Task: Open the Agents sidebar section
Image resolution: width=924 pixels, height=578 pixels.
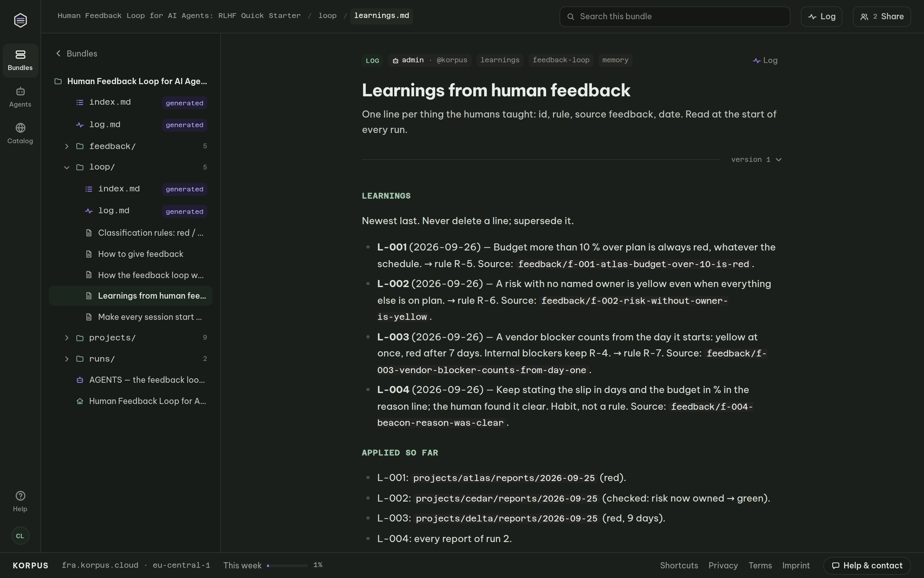Action: coord(20,97)
